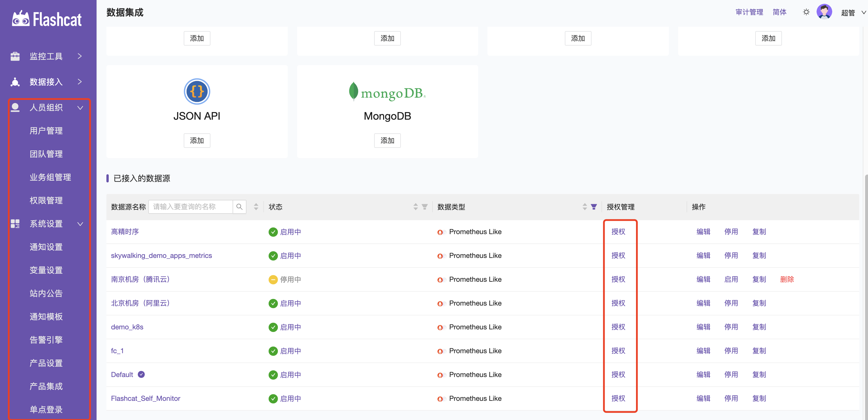Open the status column filter funnel icon
868x420 pixels.
425,207
